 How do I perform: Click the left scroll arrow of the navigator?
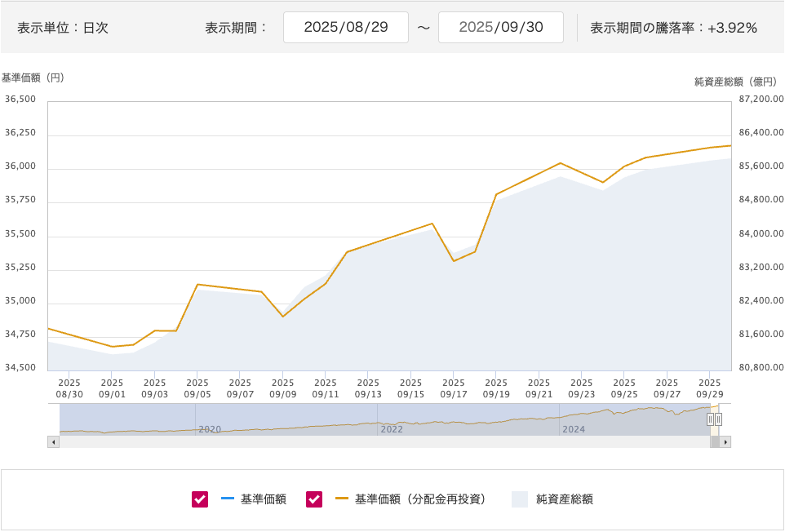point(54,441)
